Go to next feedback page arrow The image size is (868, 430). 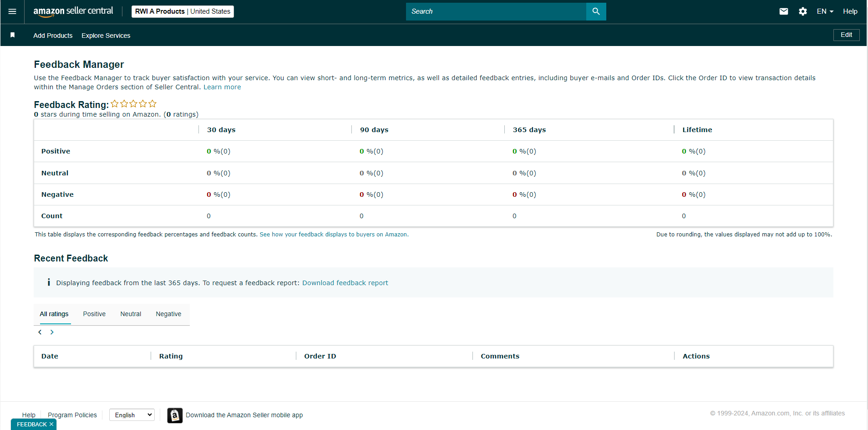pos(52,332)
